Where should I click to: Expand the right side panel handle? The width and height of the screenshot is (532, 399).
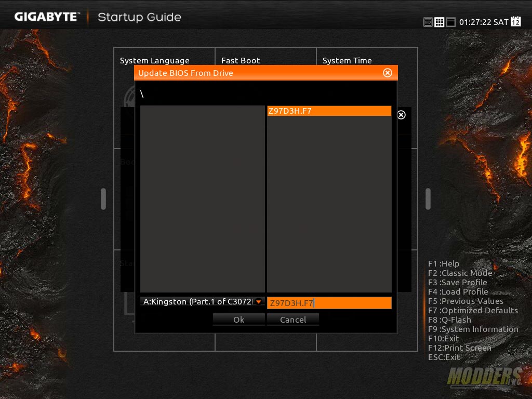pyautogui.click(x=428, y=198)
